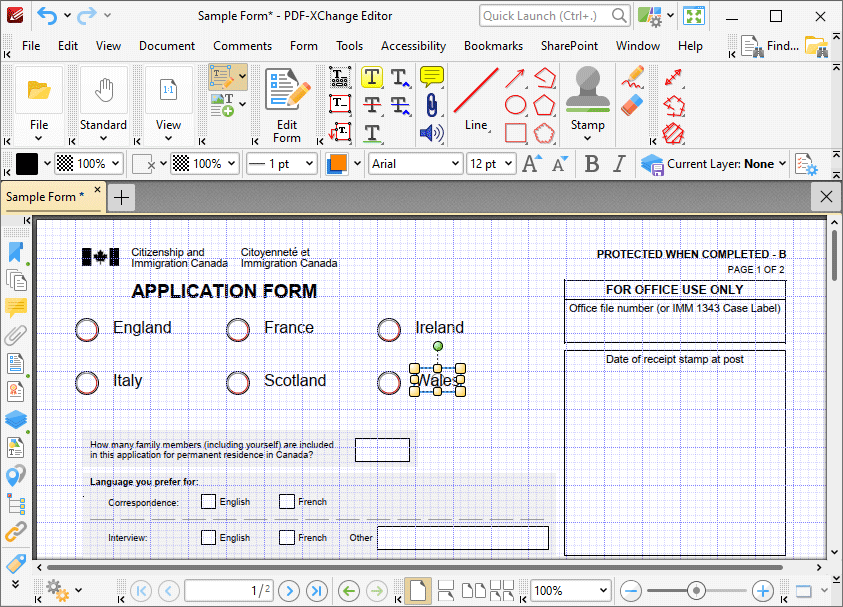The height and width of the screenshot is (607, 843).
Task: Click the zoom in plus button
Action: click(x=762, y=591)
